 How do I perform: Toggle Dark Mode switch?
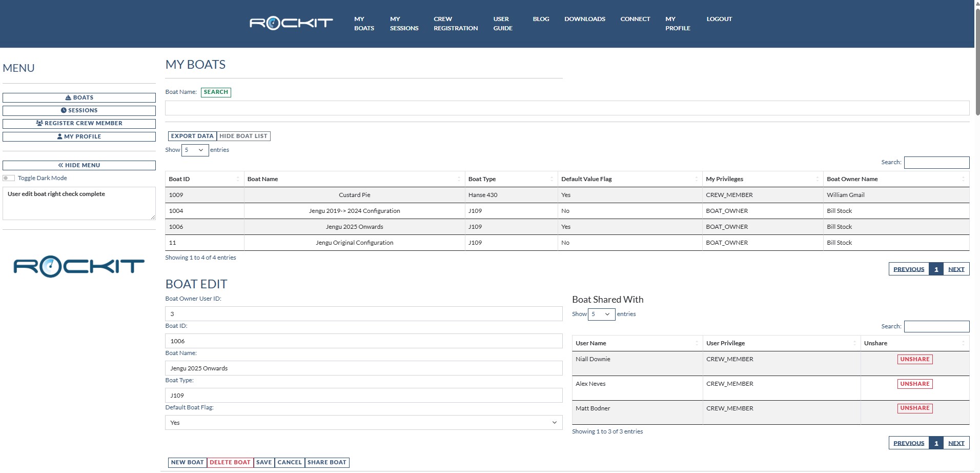click(x=9, y=178)
